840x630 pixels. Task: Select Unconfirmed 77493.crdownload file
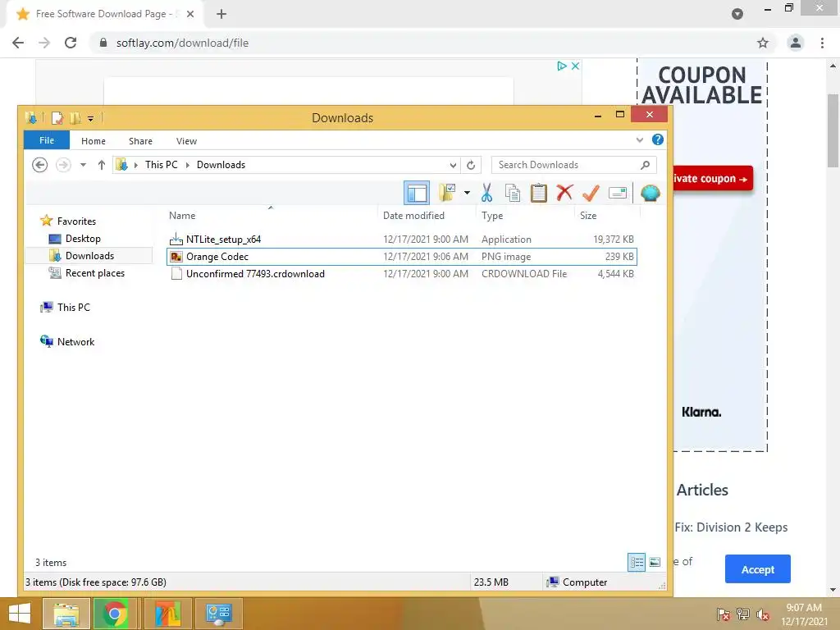402,274
